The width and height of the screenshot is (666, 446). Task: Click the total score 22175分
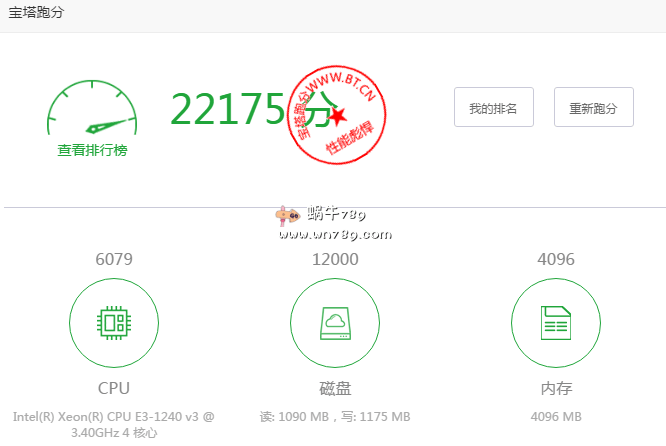[248, 108]
